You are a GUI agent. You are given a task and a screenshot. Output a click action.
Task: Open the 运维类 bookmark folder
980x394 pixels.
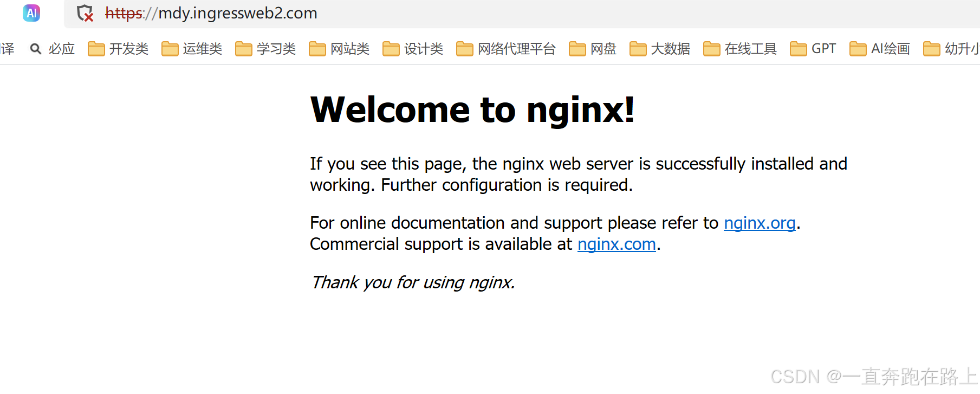click(x=192, y=49)
